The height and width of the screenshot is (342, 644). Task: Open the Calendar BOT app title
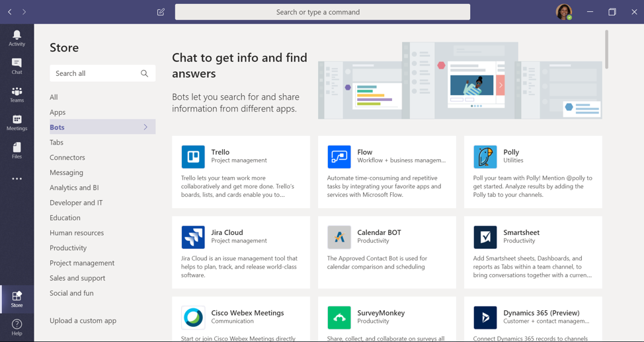click(379, 232)
